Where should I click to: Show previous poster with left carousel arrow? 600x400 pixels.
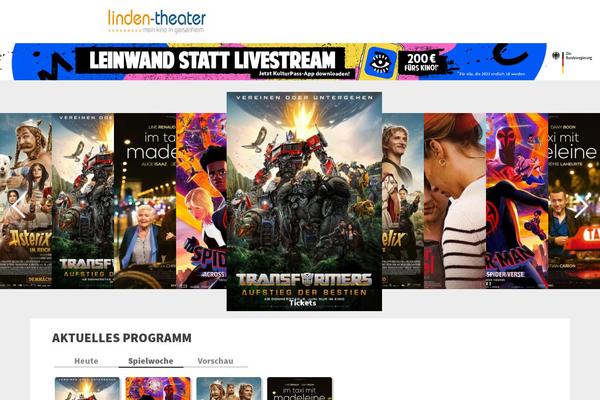18,206
